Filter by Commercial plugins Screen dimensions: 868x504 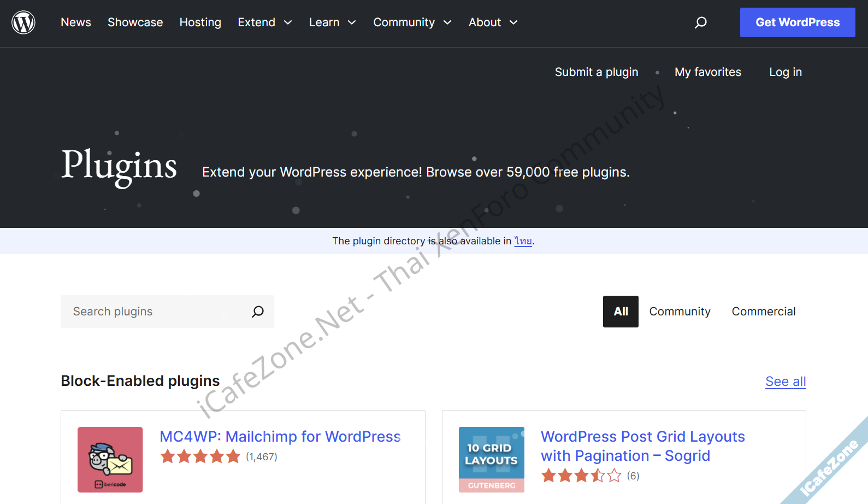click(763, 312)
